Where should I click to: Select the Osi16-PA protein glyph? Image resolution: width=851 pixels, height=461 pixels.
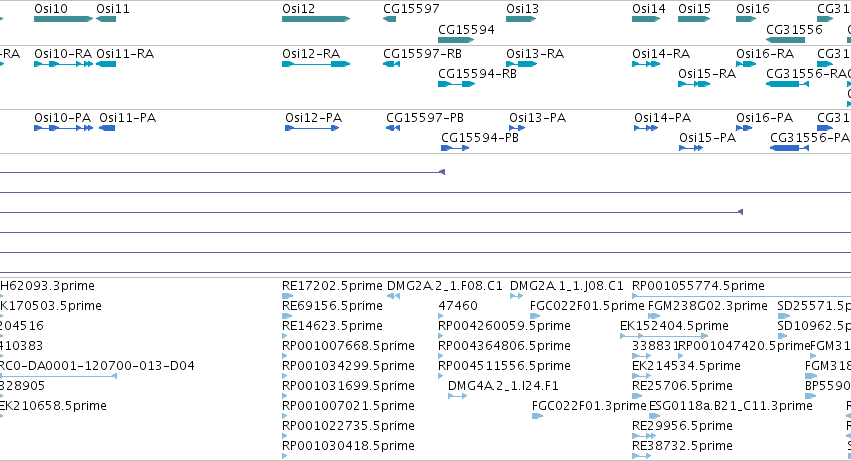tap(744, 128)
